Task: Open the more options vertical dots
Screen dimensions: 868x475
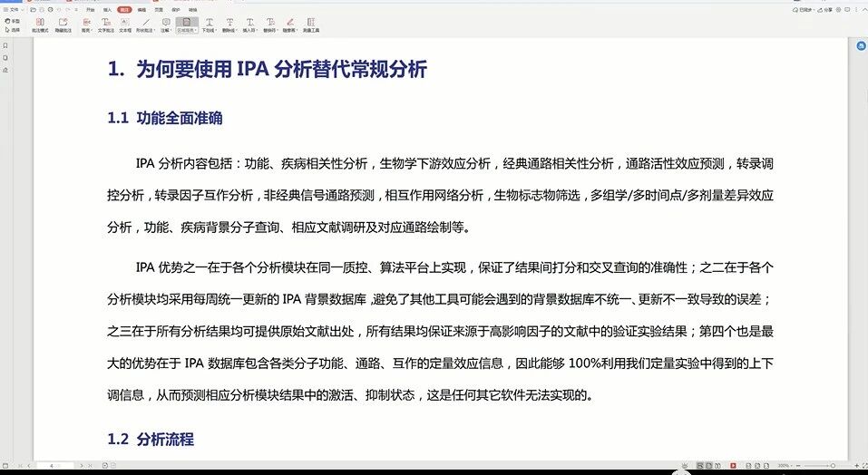Action: [856, 9]
